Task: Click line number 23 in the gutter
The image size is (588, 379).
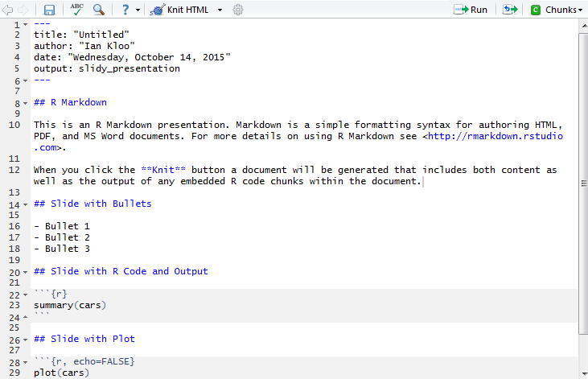Action: [x=14, y=305]
